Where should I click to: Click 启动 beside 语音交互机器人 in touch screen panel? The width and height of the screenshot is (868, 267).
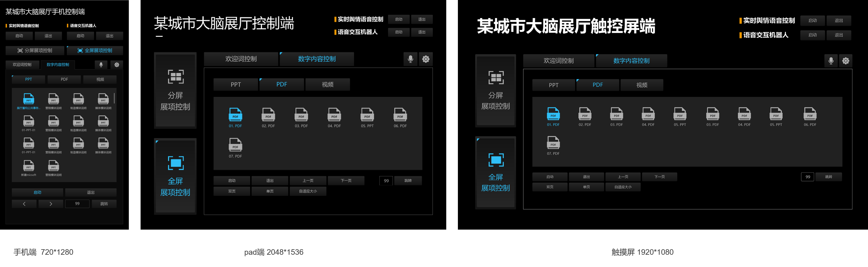point(813,35)
